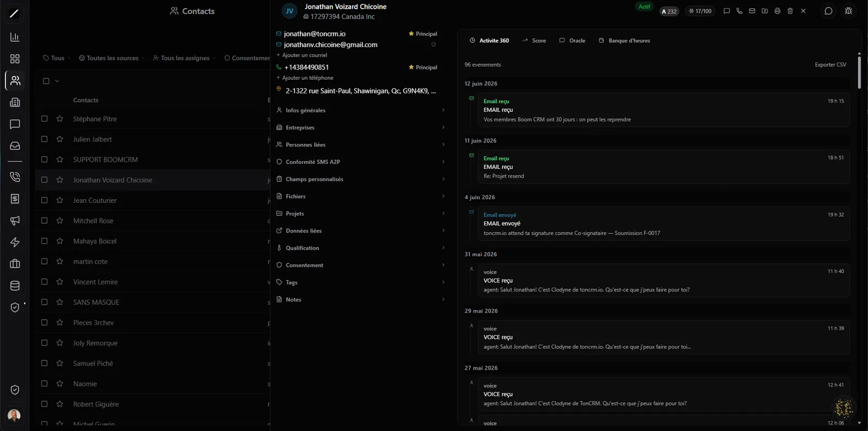Screen dimensions: 868x431
Task: Click the A 232 score badge
Action: 669,11
